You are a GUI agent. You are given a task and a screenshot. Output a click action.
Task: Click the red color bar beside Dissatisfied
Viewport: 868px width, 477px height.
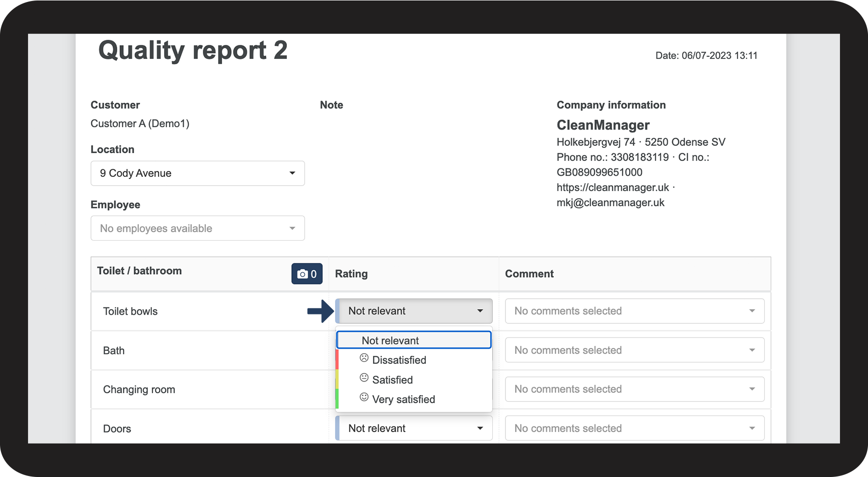(x=337, y=360)
